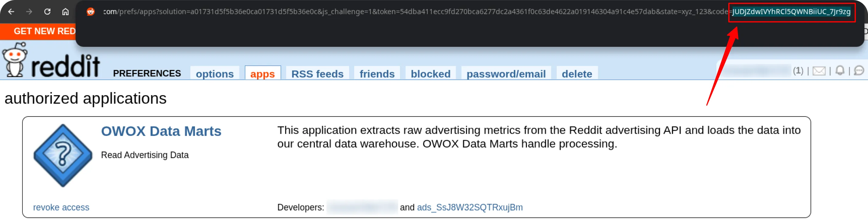868x222 pixels.
Task: Open chat via speech bubble icon
Action: (859, 71)
